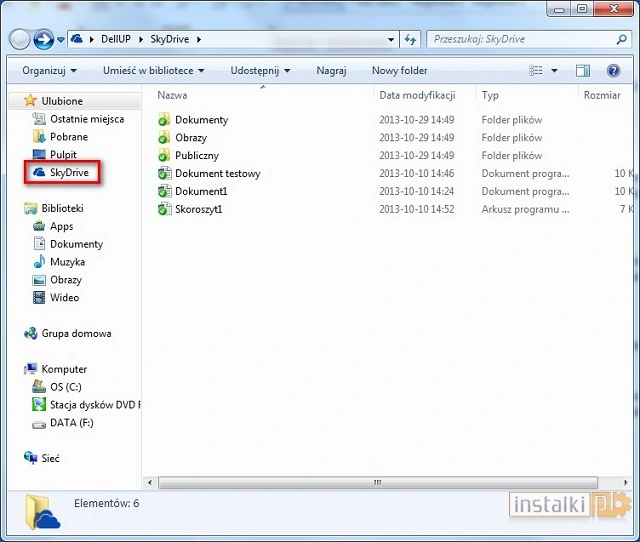Click the horizontal scrollbar thumb
This screenshot has height=542, width=640.
coord(378,483)
